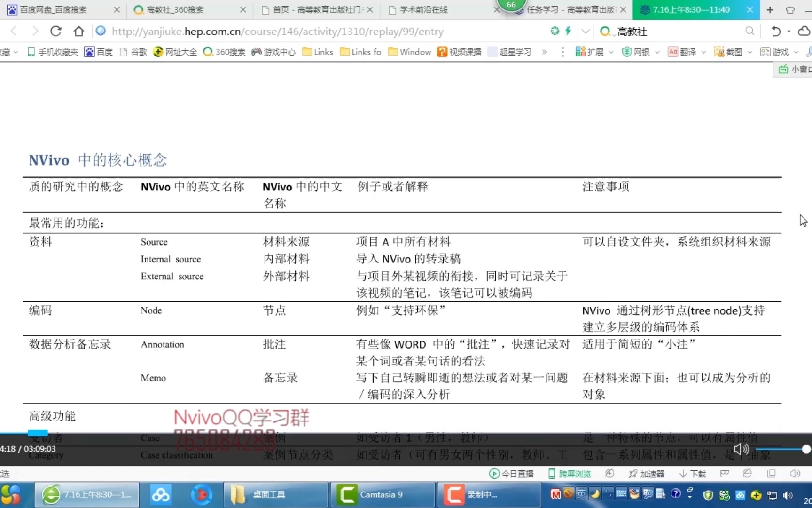
Task: Open the 网址大全 bookmark
Action: (x=175, y=52)
